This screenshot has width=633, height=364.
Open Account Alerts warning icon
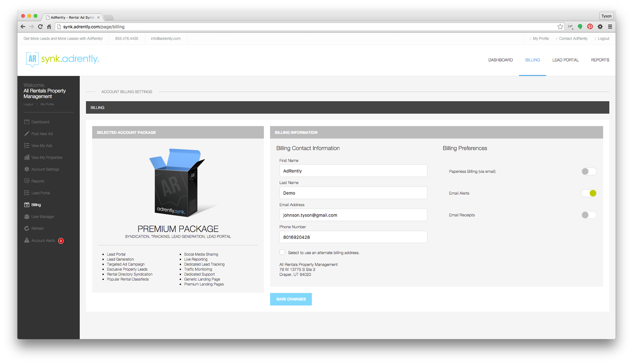27,240
